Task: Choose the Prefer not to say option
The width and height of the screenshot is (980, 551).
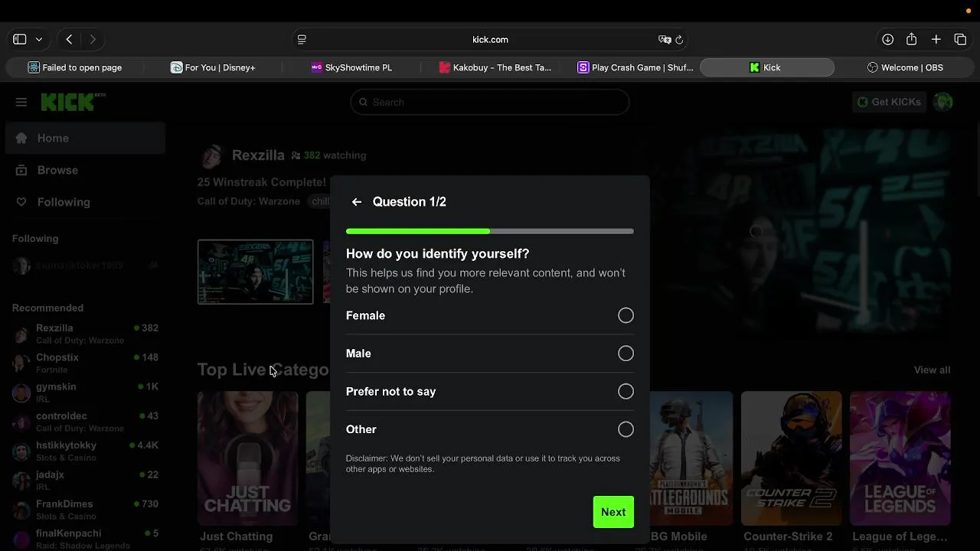Action: click(626, 391)
